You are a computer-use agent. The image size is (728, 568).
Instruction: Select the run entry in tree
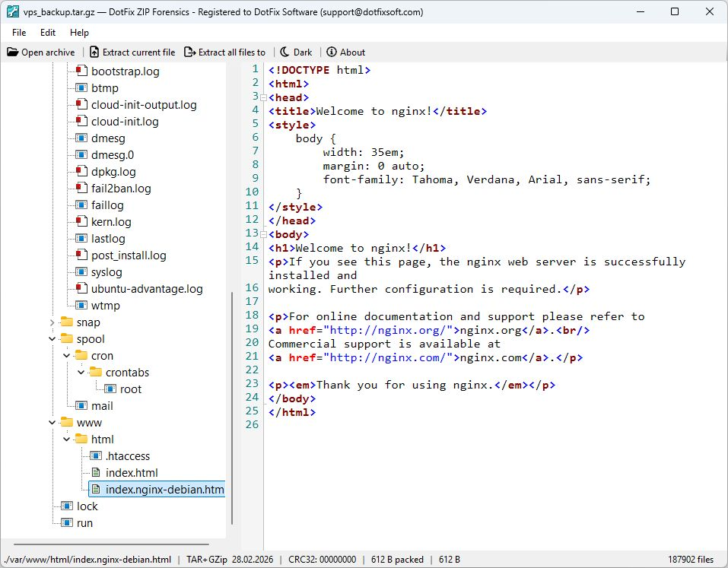84,522
